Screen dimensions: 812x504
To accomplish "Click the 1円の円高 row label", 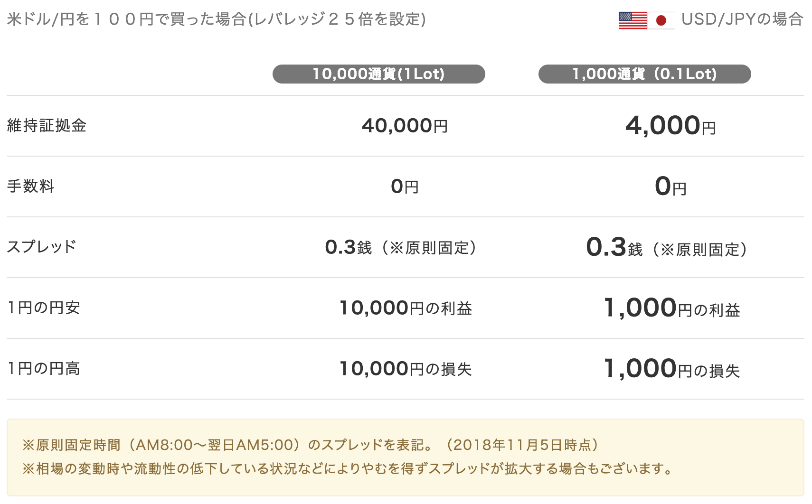I will [44, 368].
